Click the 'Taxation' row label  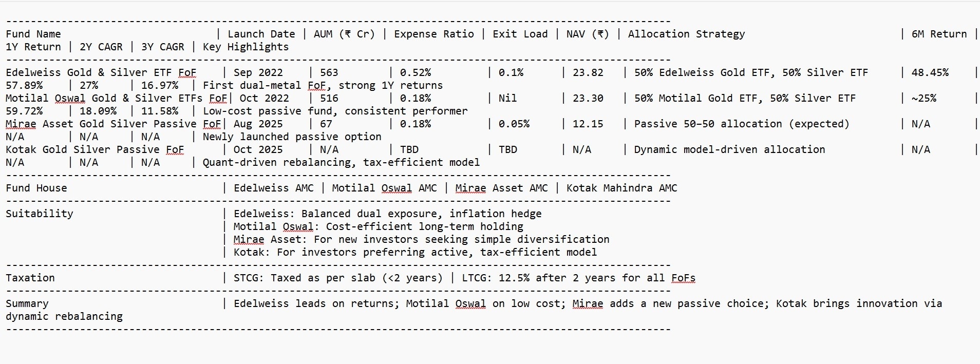[x=30, y=278]
